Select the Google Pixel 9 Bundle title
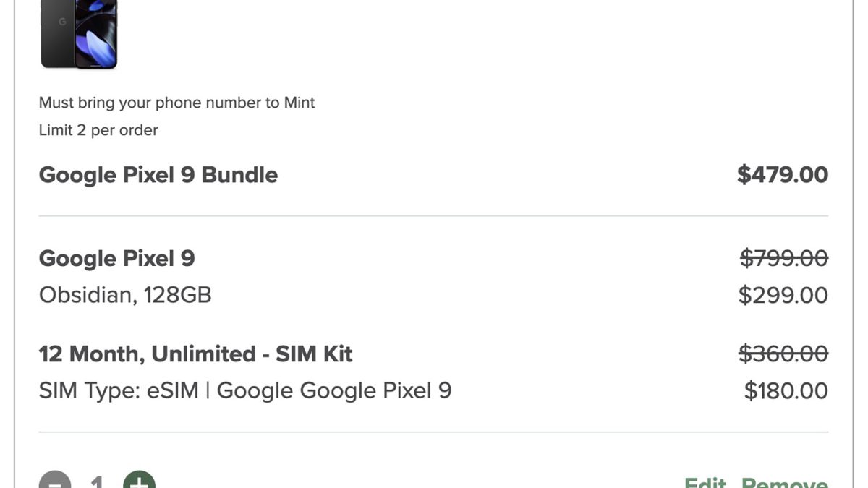This screenshot has width=868, height=488. [158, 175]
